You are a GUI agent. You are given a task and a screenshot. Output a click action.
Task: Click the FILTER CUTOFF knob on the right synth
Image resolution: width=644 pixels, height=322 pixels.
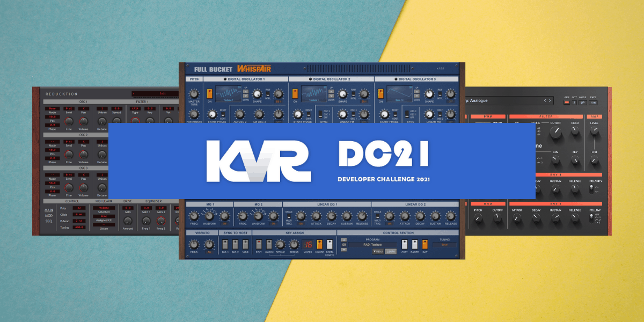click(555, 132)
